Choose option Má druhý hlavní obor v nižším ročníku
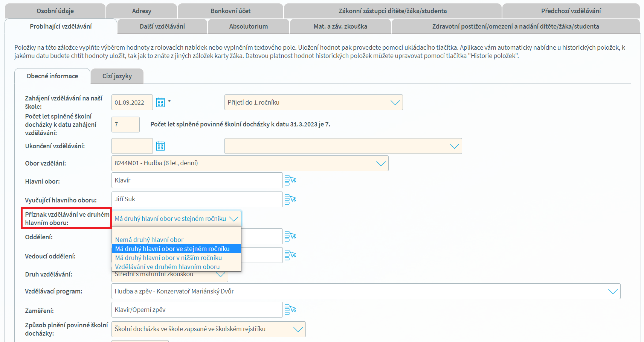 pyautogui.click(x=176, y=258)
